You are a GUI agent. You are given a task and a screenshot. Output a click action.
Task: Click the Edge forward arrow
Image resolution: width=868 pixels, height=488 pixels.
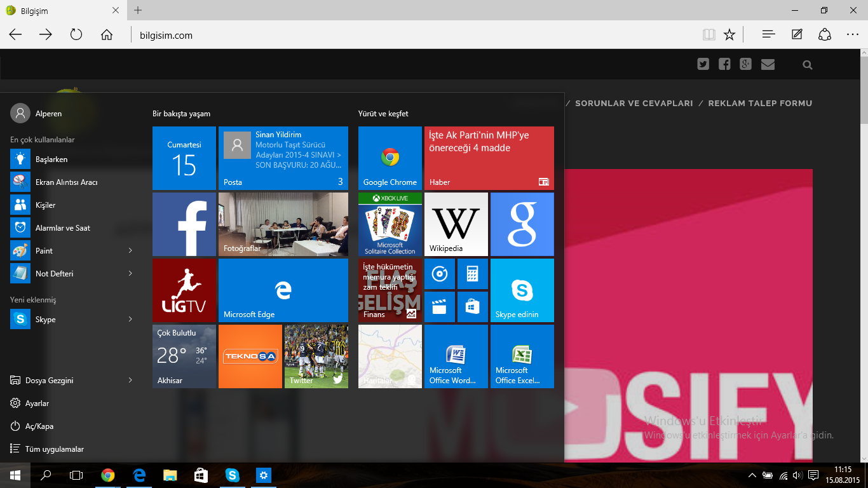[x=46, y=35]
